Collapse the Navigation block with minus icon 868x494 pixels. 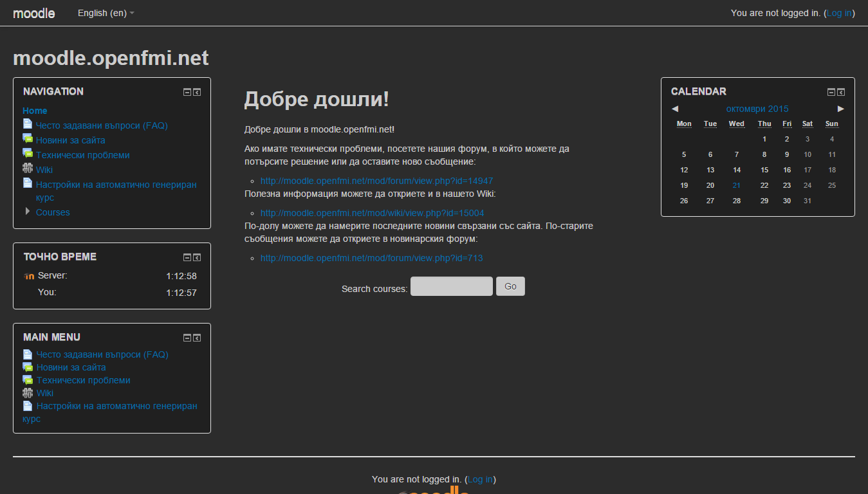click(186, 92)
